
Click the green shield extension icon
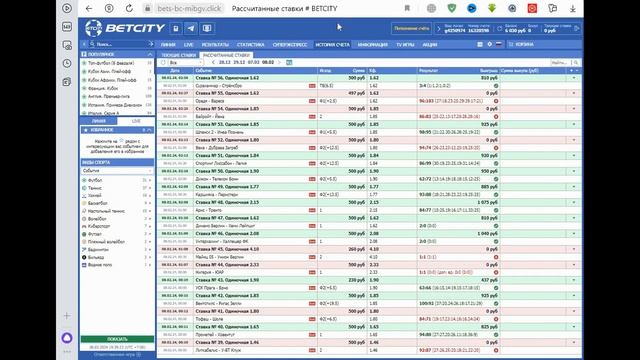(451, 8)
